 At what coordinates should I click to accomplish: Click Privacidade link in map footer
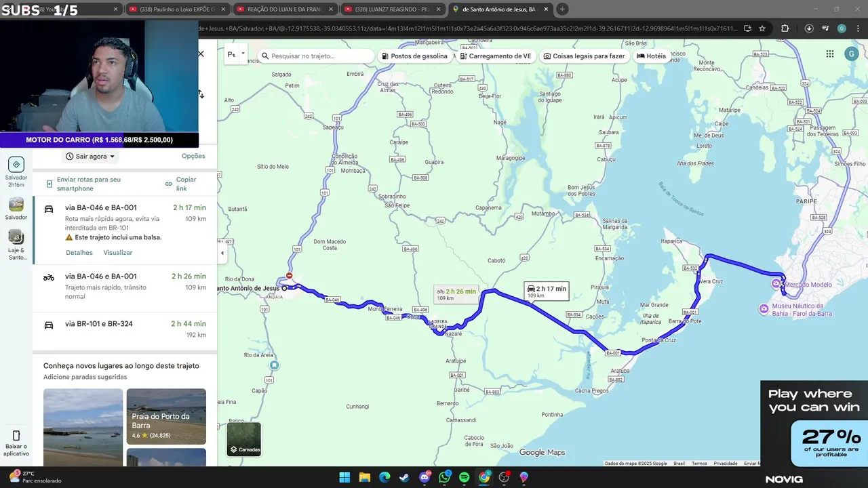726,464
